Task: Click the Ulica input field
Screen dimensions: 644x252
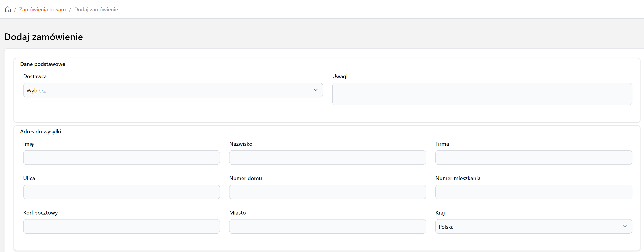Action: click(122, 192)
